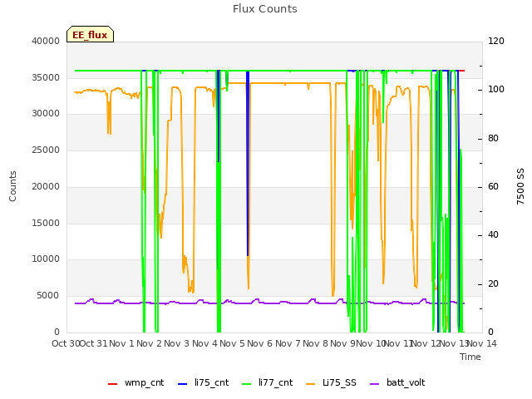Click the 'Oct 31' x-axis date
Image resolution: width=532 pixels, height=399 pixels.
[x=93, y=343]
